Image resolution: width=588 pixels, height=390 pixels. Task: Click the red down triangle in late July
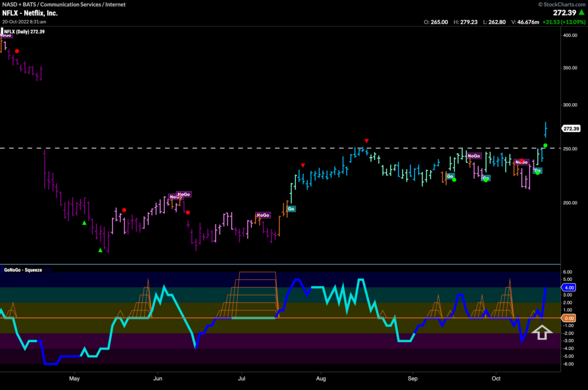tap(303, 166)
